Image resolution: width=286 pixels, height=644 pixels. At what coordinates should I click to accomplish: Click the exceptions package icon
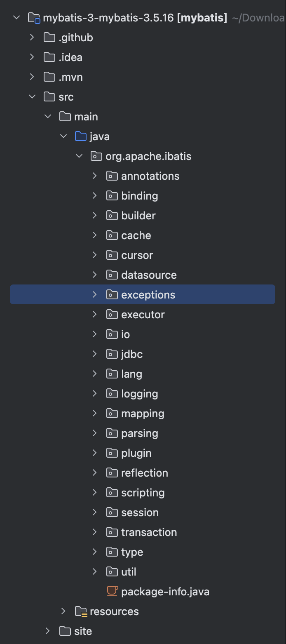pos(112,295)
